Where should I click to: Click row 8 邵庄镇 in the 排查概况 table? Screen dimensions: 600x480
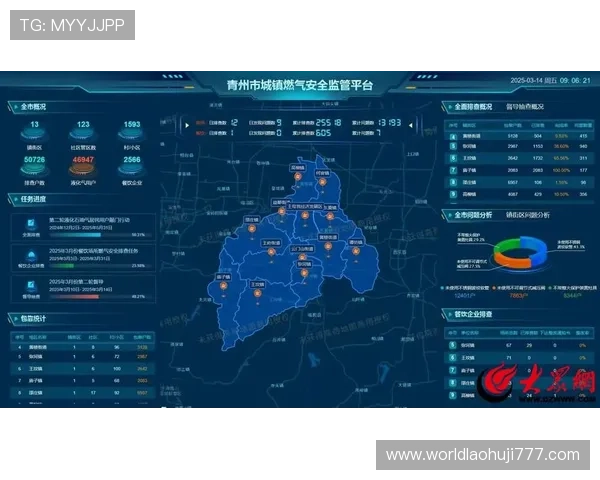[519, 182]
